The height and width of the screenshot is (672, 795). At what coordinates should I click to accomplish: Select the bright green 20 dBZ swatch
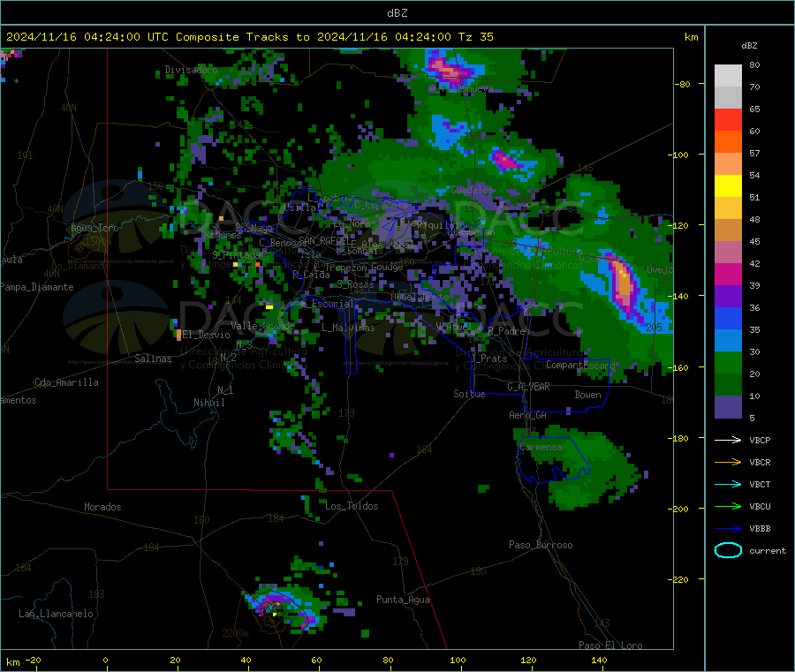pos(728,362)
